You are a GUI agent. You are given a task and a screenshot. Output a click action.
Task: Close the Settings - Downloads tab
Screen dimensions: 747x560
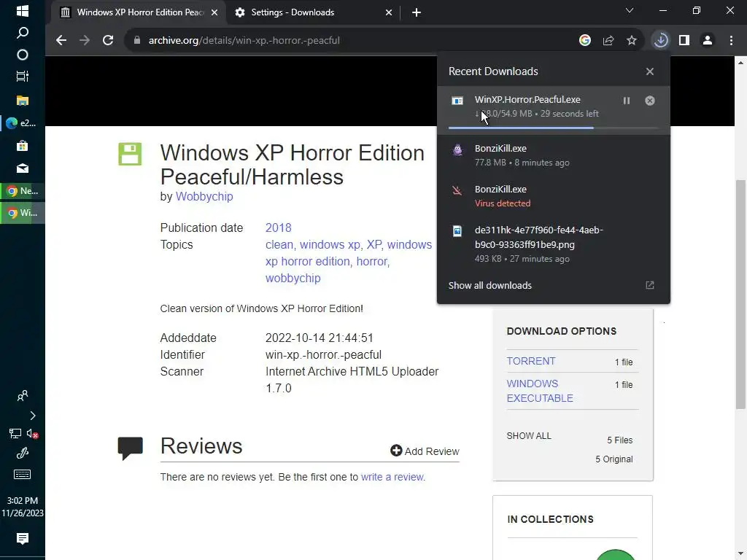[x=389, y=12]
